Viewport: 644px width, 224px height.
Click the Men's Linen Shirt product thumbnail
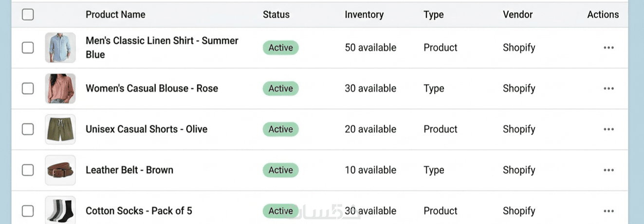click(60, 48)
